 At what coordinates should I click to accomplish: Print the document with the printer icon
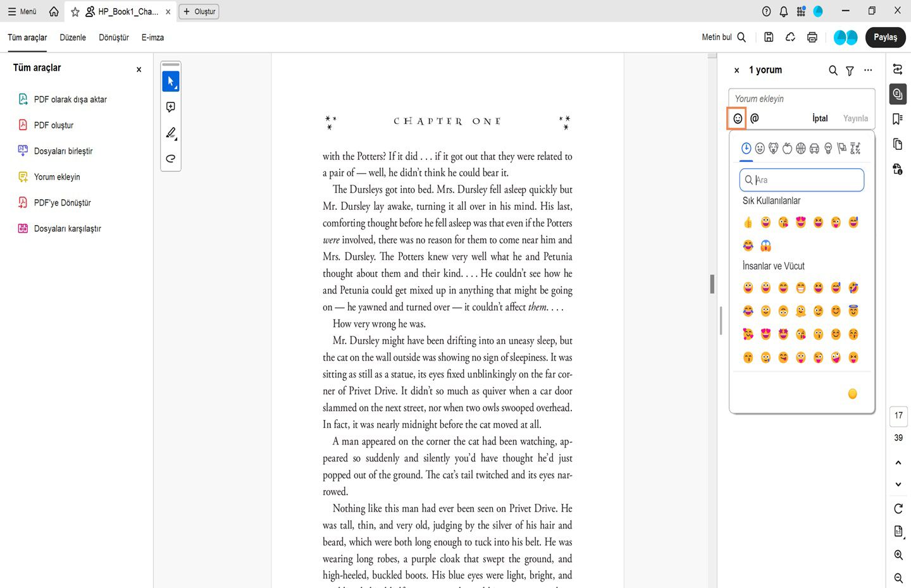(x=812, y=37)
